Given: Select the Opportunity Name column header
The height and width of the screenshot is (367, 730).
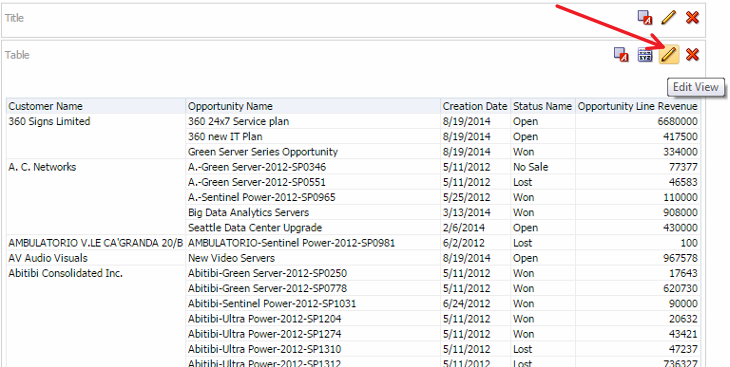Looking at the screenshot, I should 230,106.
